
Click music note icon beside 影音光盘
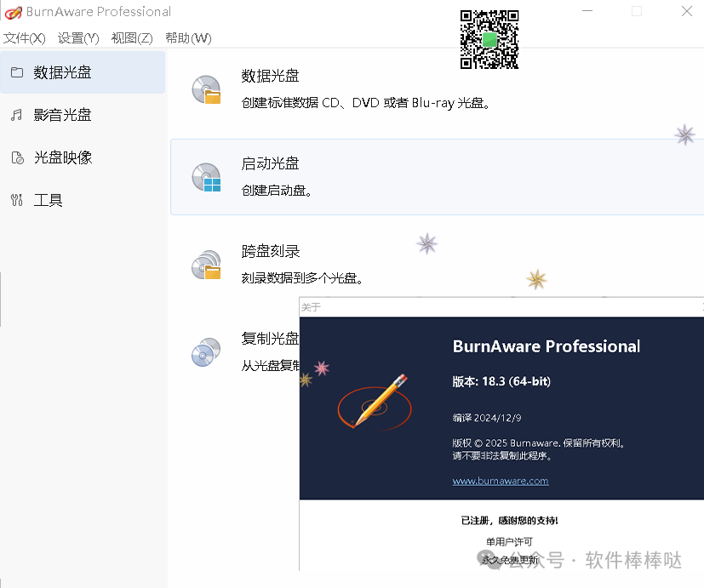(x=17, y=115)
